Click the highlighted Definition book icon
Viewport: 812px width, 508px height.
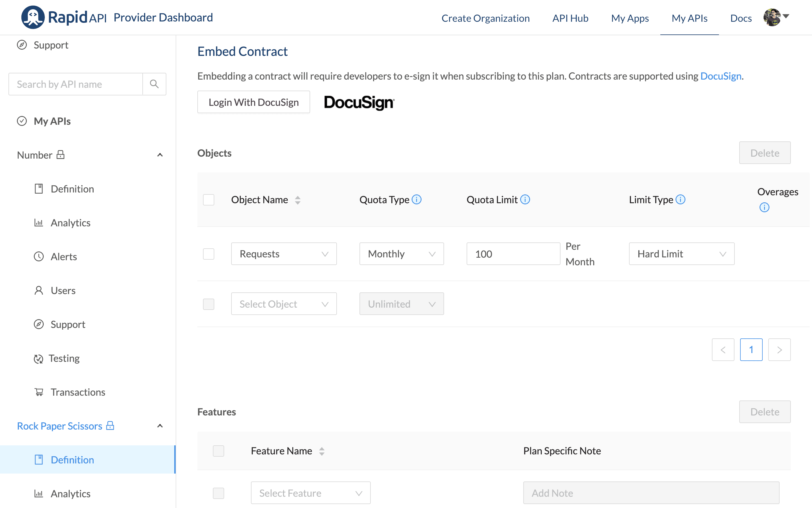[x=39, y=460]
